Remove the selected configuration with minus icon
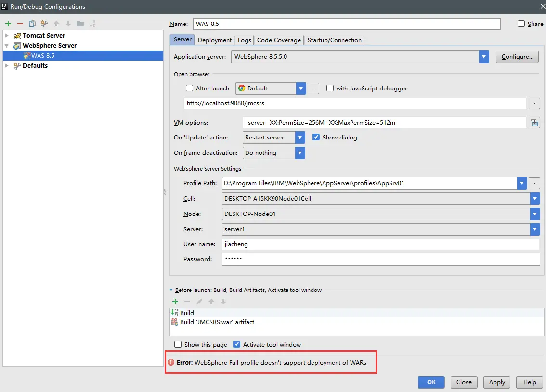 click(20, 24)
